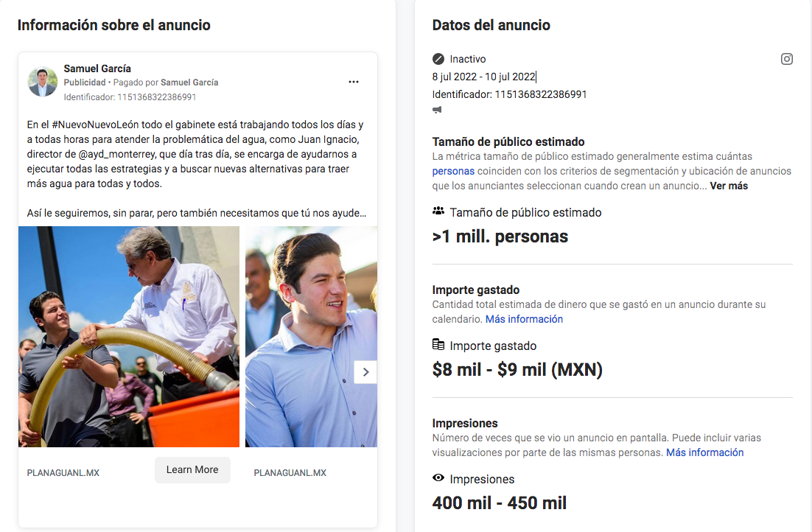Click the megaphone icon below Identificador
The width and height of the screenshot is (812, 532).
click(437, 110)
